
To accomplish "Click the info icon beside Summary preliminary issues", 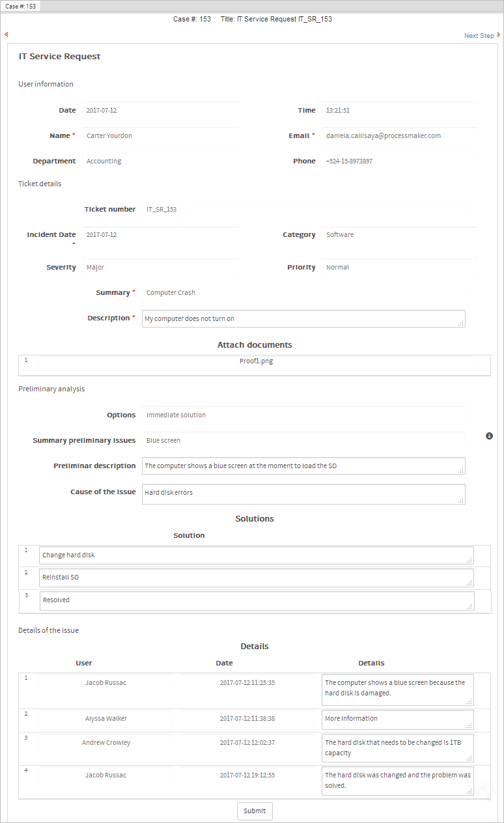I will pos(489,436).
